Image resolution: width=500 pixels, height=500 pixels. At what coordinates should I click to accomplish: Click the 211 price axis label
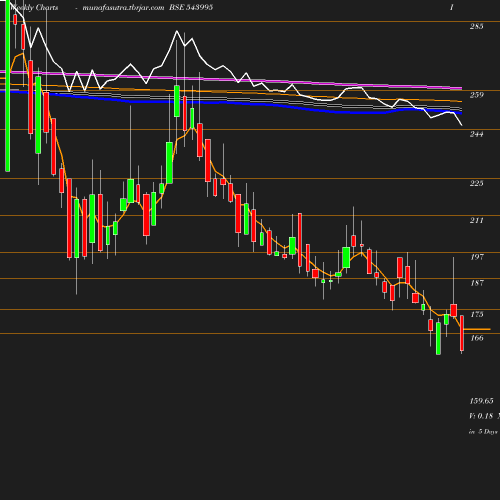(476, 220)
